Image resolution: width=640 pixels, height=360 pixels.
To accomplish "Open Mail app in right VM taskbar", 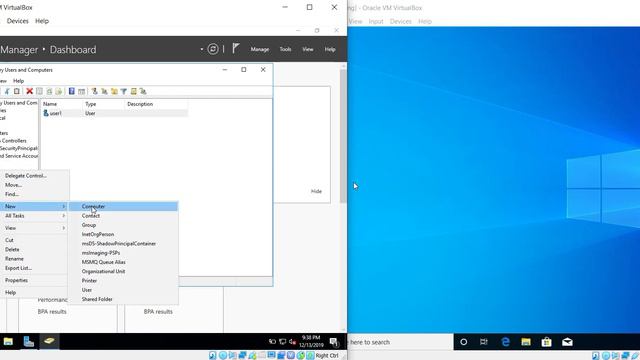I will [x=567, y=342].
